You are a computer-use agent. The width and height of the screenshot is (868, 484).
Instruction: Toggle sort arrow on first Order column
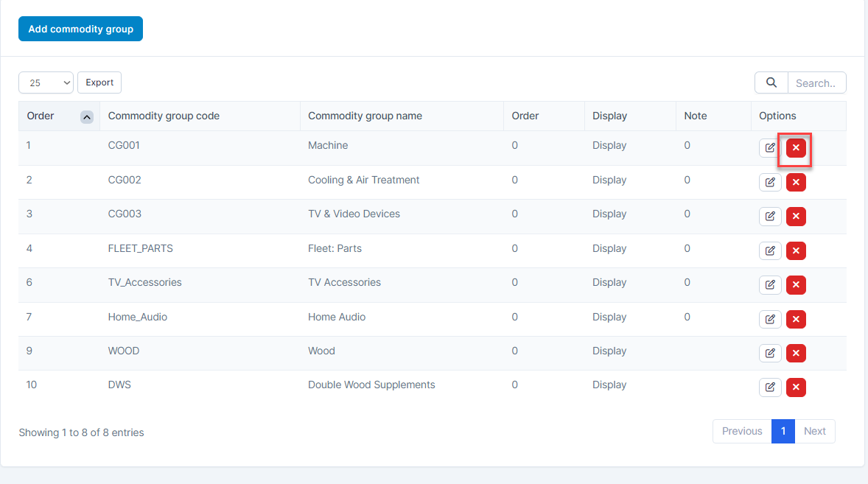[86, 116]
